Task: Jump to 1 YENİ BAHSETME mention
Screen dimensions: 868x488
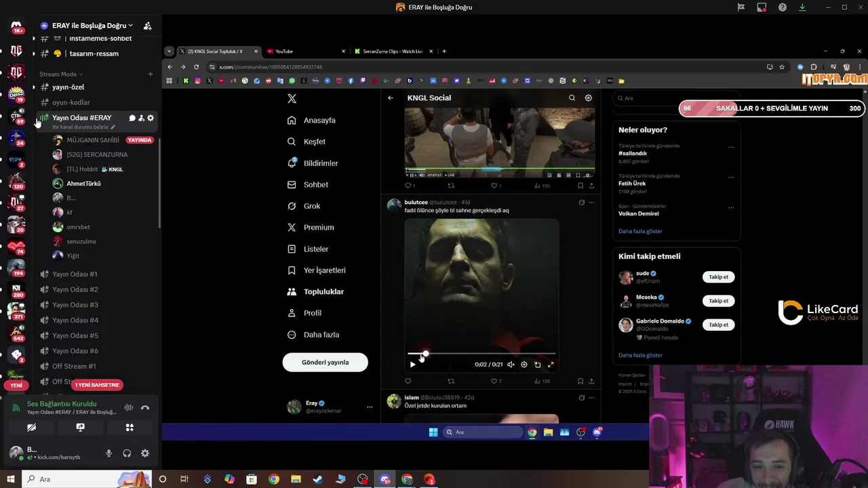Action: click(x=97, y=385)
